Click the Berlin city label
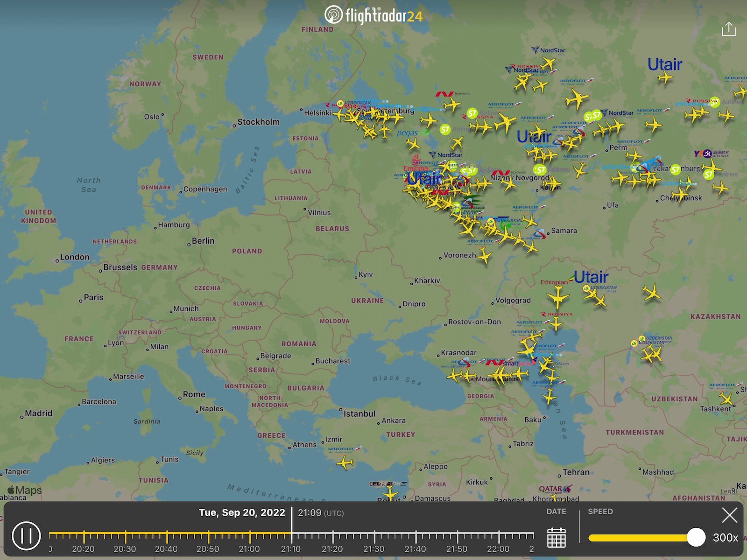 [203, 241]
